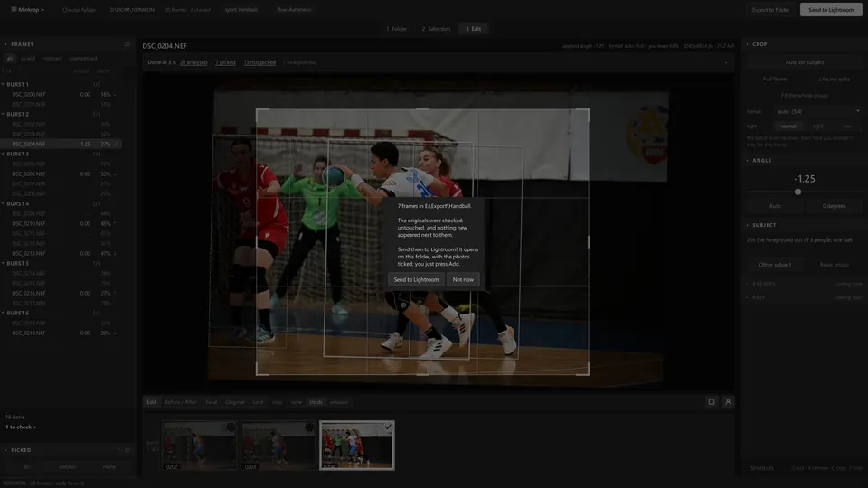Collapse the BURST 2 group
This screenshot has width=868, height=488.
4,114
